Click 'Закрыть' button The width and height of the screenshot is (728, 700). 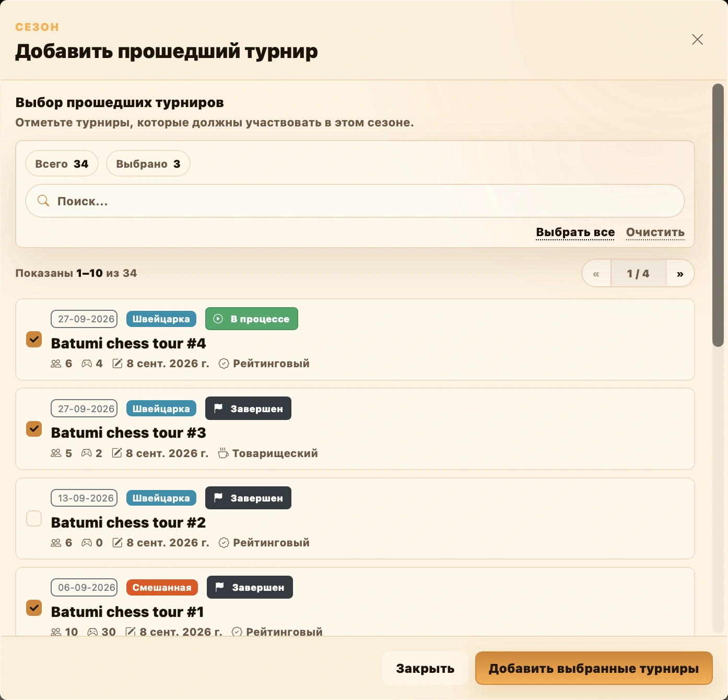425,668
